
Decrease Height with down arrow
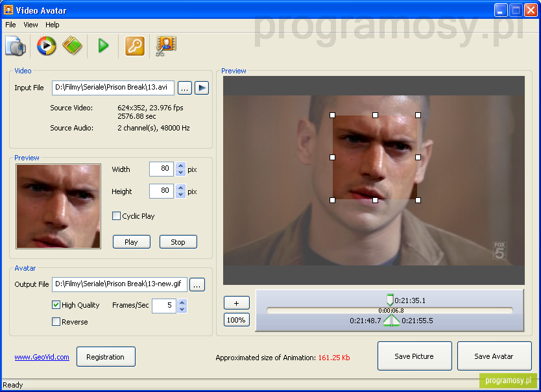coord(180,195)
